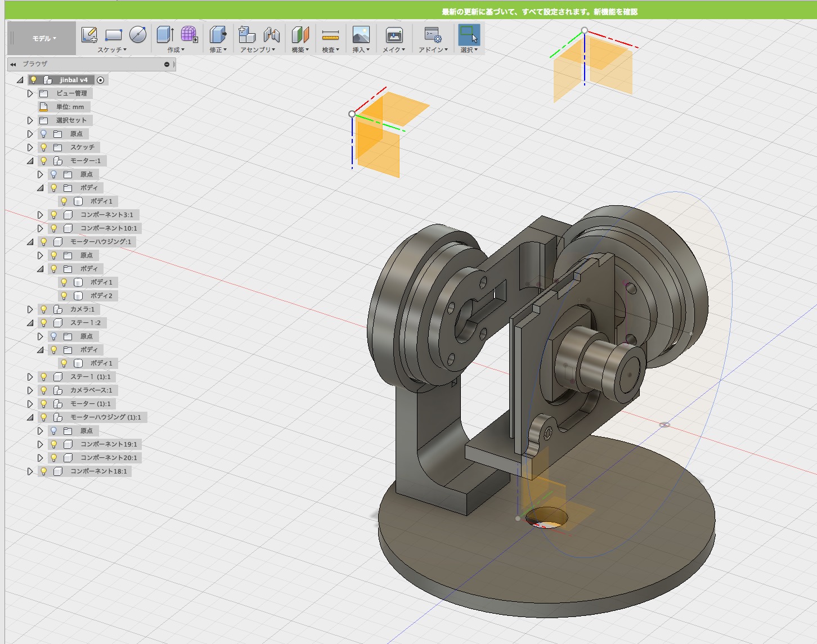The height and width of the screenshot is (644, 817).
Task: Open the アドイン menu
Action: click(433, 50)
